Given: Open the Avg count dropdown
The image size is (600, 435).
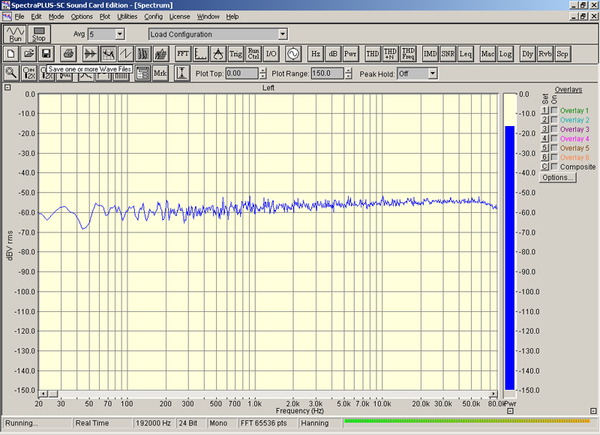Looking at the screenshot, I should coord(120,34).
